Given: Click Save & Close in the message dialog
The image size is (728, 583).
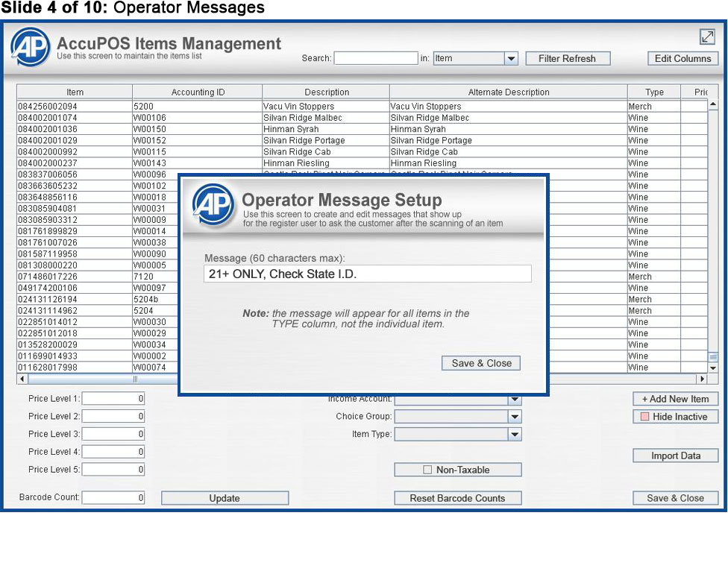Looking at the screenshot, I should click(x=481, y=363).
